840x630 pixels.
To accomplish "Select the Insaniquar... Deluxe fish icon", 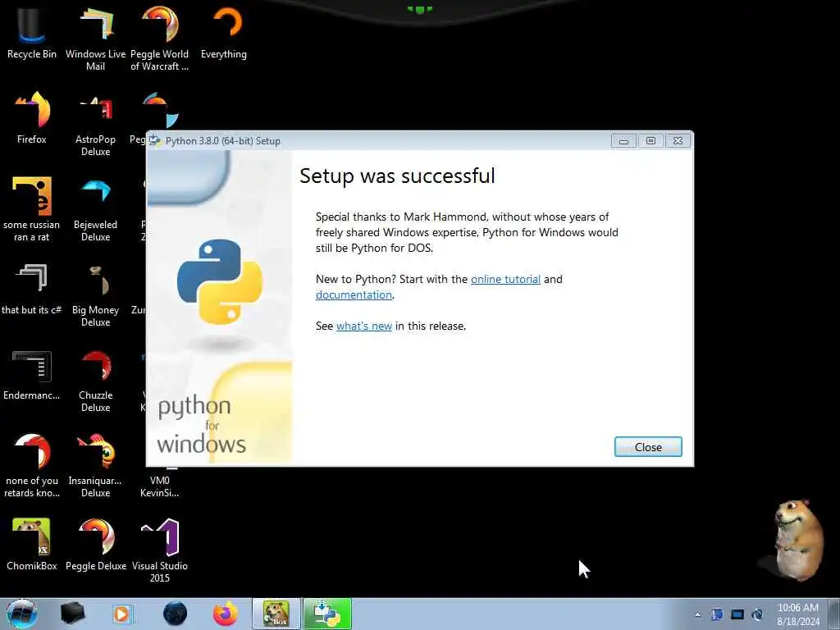I will 95,465.
